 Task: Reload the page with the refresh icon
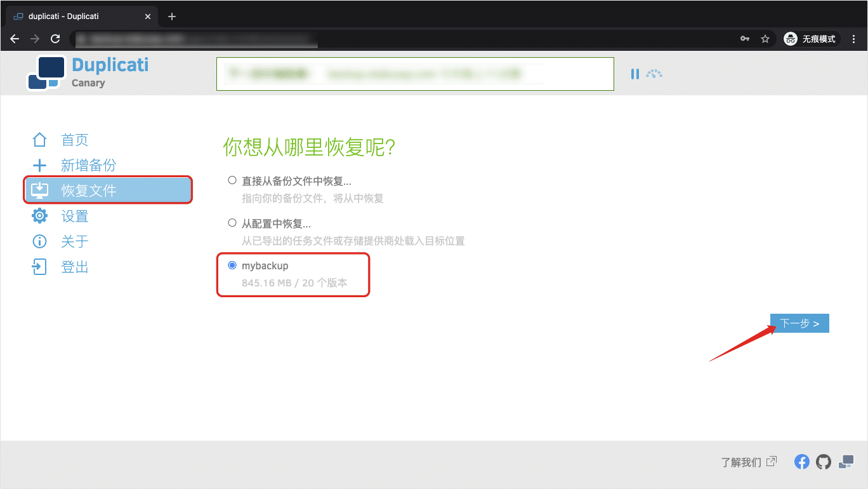[55, 39]
